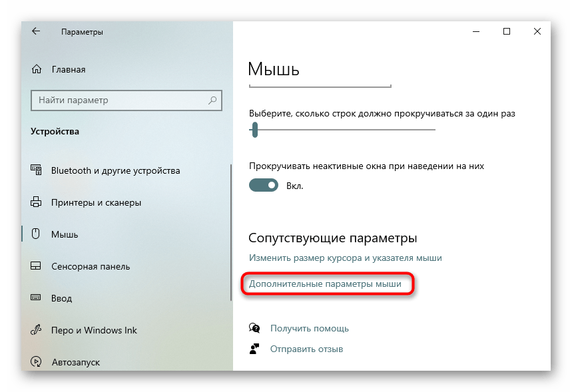Viewport: 572px width, 392px height.
Task: Click the touchpad icon in sidebar
Action: click(x=36, y=266)
